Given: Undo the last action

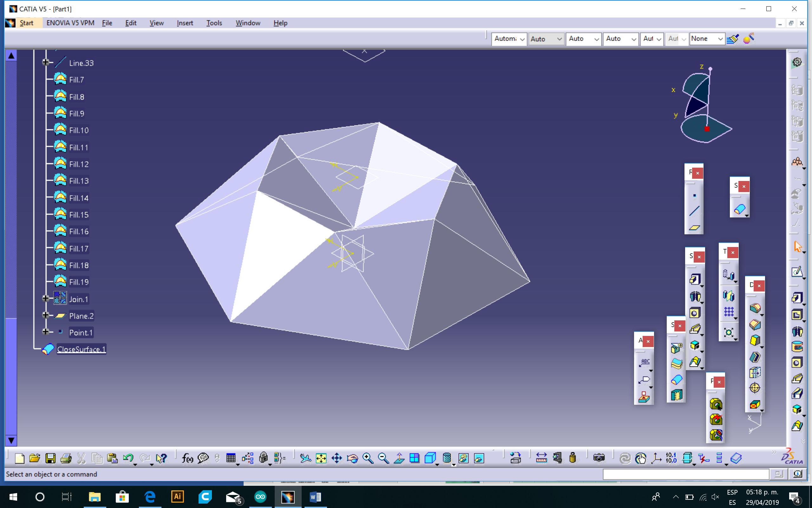Looking at the screenshot, I should [128, 458].
